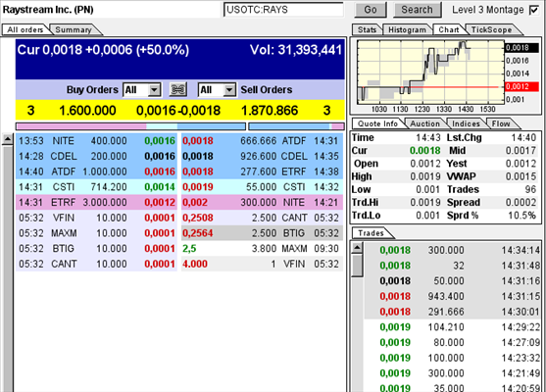Screen dimensions: 546x392
Task: Show the Indices tab
Action: tap(466, 123)
